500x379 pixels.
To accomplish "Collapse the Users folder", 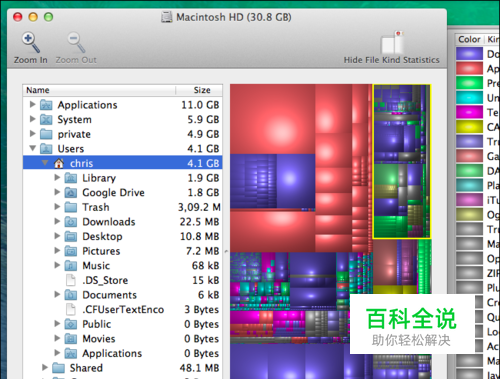I will click(32, 148).
